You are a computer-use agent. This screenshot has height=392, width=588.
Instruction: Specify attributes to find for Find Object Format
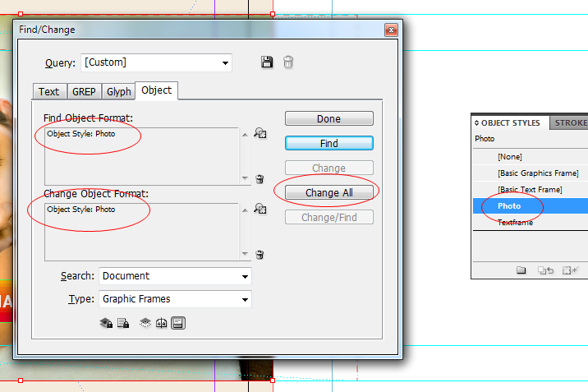click(260, 133)
